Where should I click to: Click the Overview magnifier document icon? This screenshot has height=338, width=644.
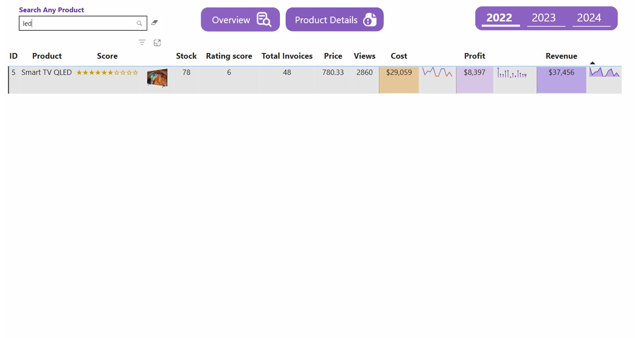[264, 20]
